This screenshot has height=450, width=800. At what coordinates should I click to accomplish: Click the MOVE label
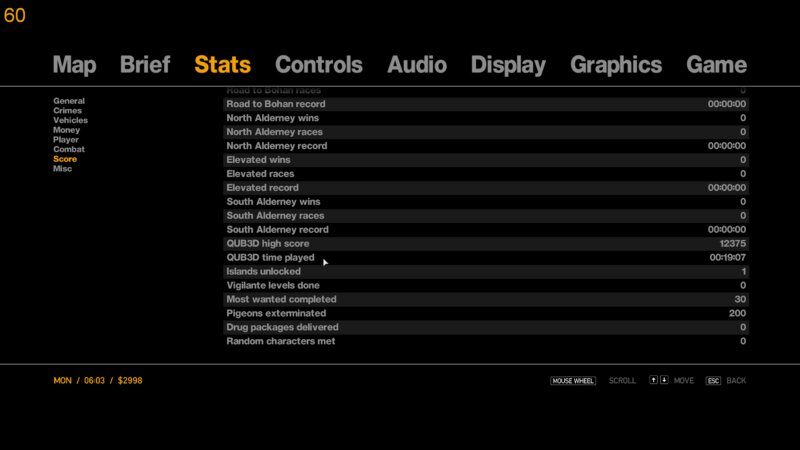684,381
